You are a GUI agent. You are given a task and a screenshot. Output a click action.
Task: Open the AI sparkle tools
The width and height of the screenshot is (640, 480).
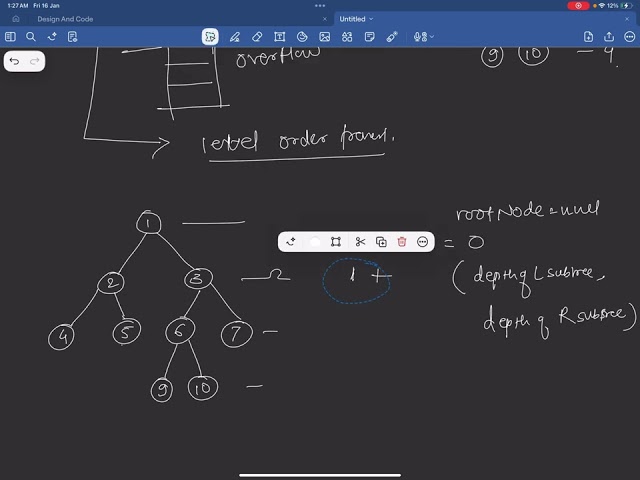(x=52, y=37)
